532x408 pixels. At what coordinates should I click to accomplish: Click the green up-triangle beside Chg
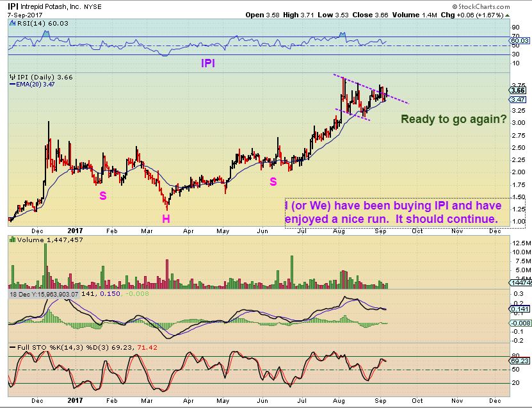[507, 15]
